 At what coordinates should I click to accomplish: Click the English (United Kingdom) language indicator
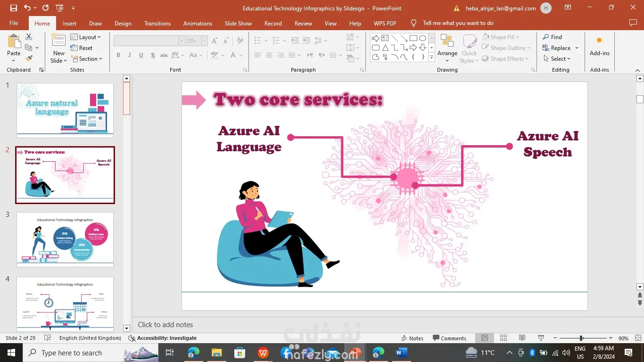coord(90,338)
